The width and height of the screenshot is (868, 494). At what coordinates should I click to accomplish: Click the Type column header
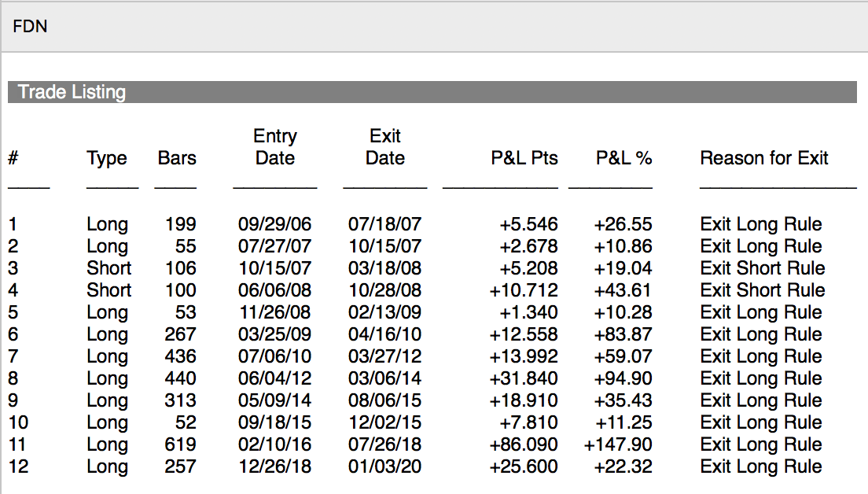(107, 158)
